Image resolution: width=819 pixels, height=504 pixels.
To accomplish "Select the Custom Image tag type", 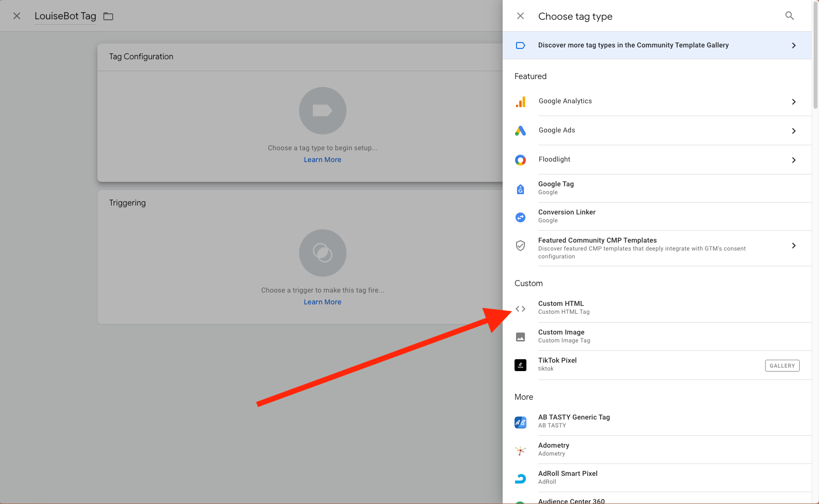I will point(657,336).
